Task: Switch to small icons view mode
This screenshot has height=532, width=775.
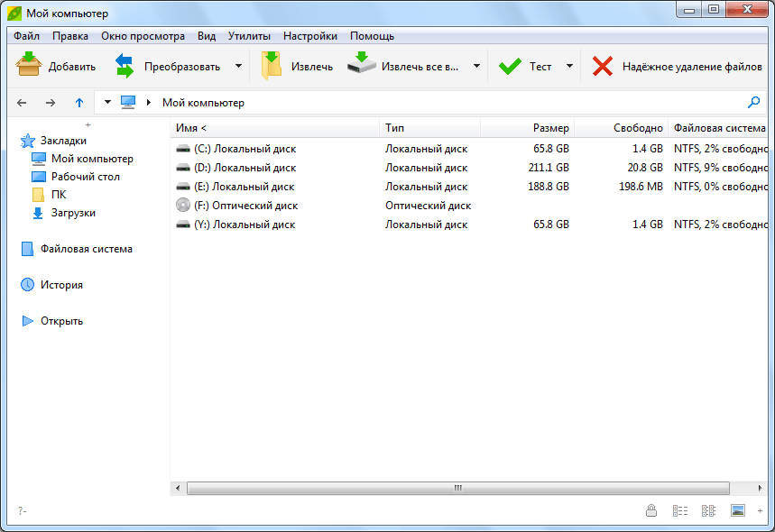Action: tap(708, 510)
